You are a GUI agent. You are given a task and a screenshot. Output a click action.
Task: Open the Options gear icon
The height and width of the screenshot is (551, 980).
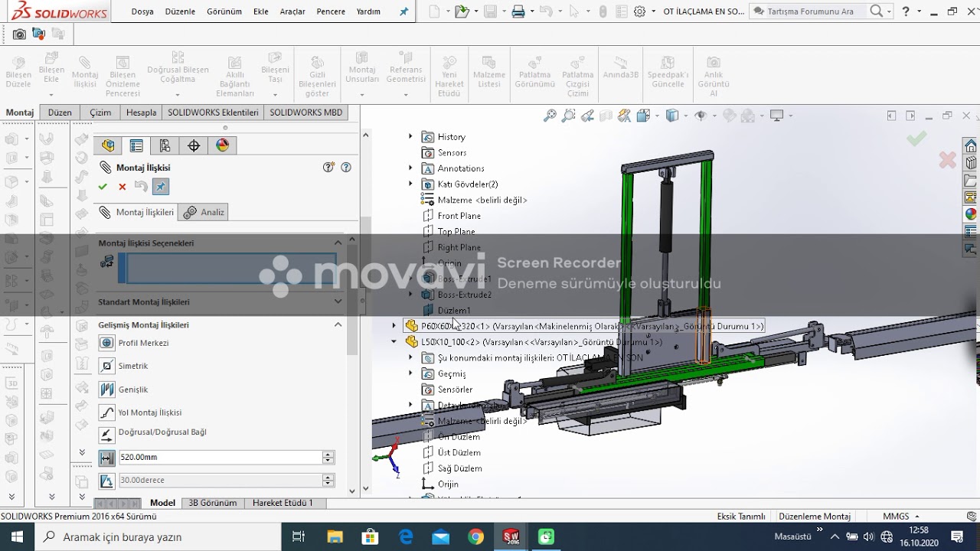tap(640, 11)
